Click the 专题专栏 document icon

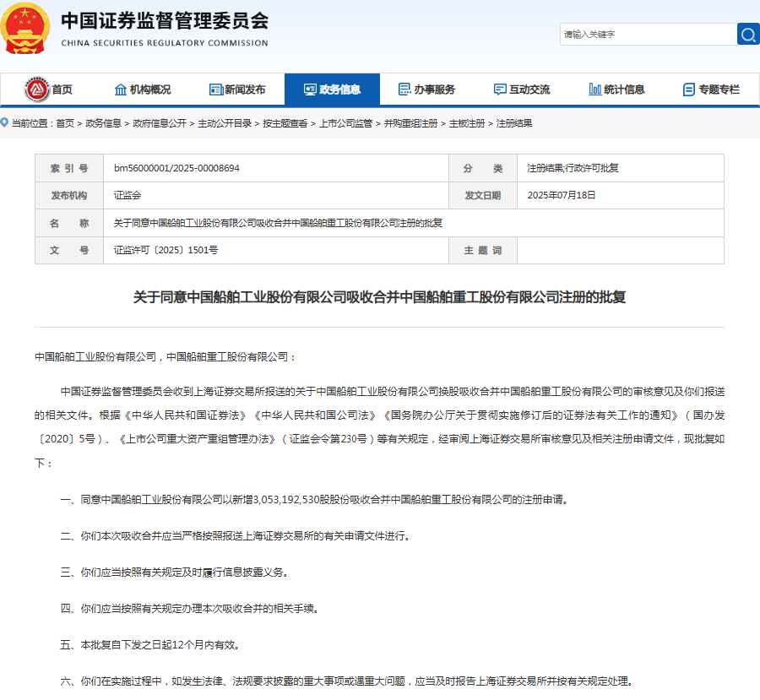click(689, 90)
